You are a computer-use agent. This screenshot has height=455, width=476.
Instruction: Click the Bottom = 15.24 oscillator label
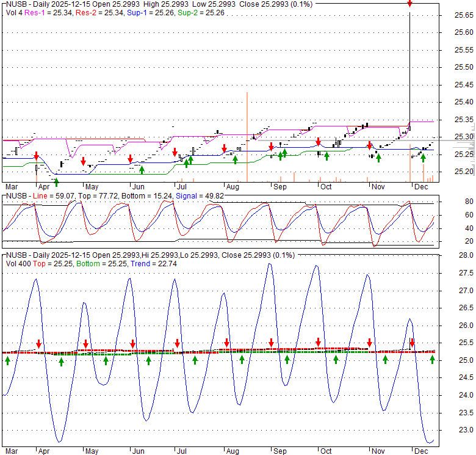[144, 195]
